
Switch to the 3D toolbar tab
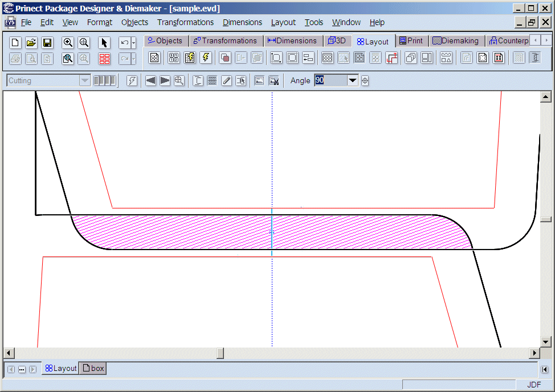coord(337,40)
